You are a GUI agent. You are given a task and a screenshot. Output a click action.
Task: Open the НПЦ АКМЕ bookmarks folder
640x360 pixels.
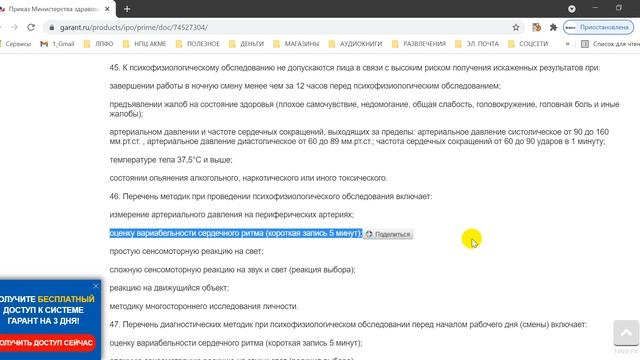pos(144,44)
